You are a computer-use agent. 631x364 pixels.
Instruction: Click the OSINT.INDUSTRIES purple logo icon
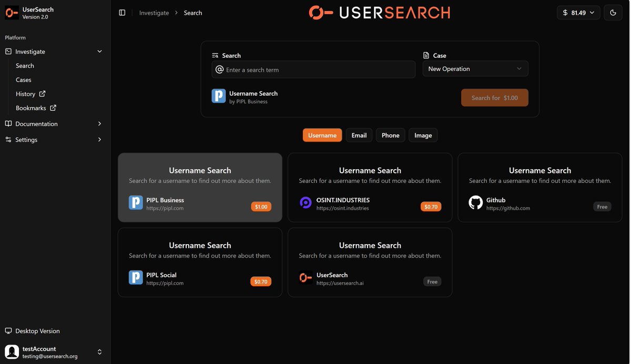[x=306, y=203]
